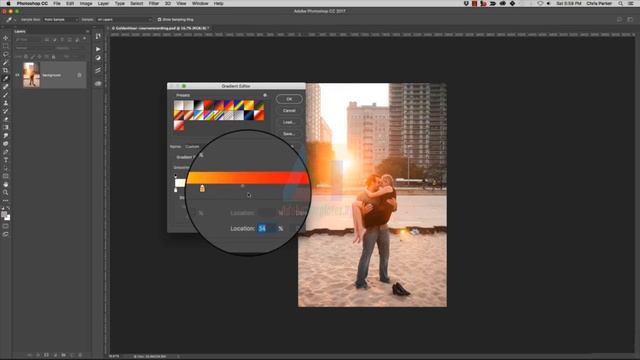Open the Libraries cloud panel icon

(x=98, y=84)
